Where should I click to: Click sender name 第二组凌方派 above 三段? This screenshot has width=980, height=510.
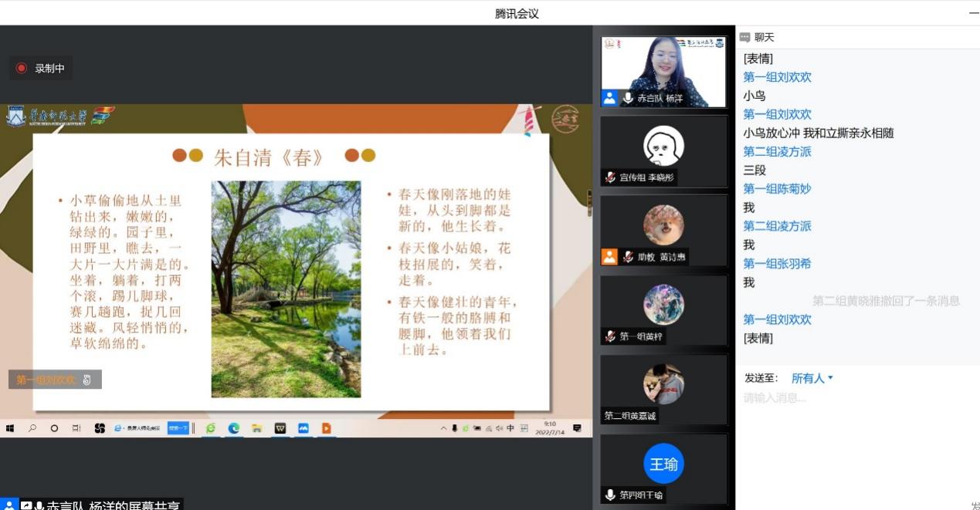(x=777, y=152)
